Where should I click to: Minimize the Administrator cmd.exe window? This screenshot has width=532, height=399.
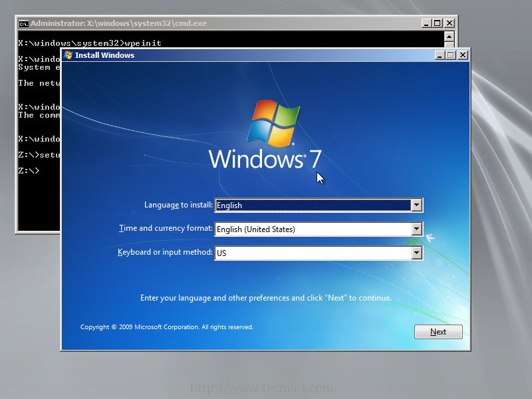(426, 23)
